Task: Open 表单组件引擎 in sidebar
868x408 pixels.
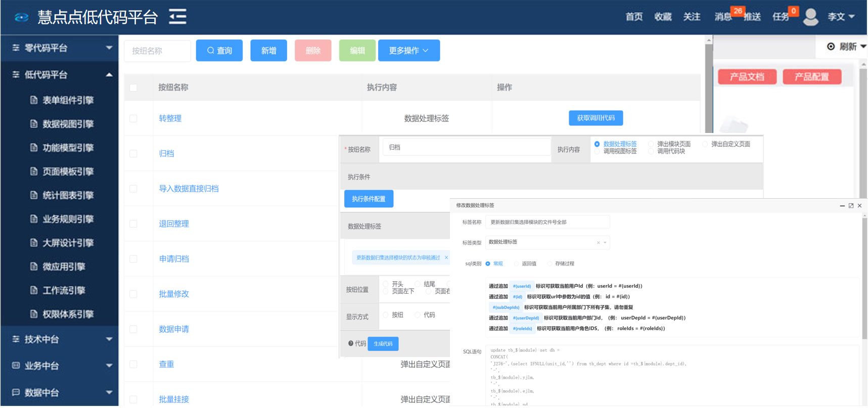Action: coord(68,100)
